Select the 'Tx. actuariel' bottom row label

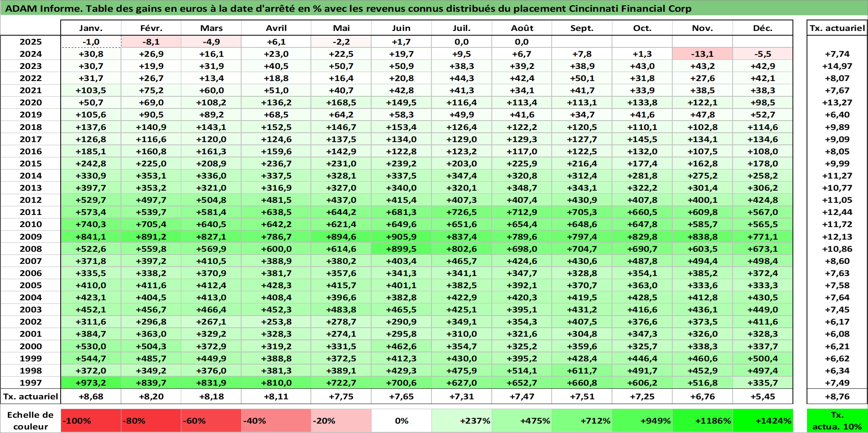31,396
